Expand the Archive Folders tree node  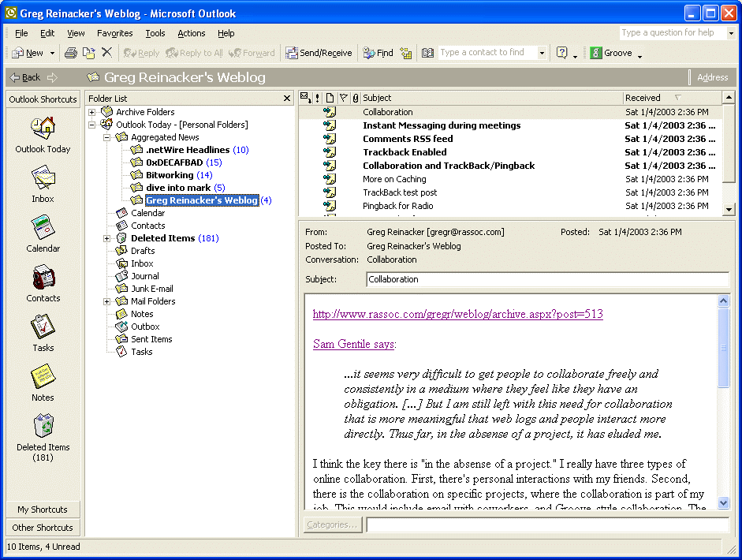coord(92,112)
